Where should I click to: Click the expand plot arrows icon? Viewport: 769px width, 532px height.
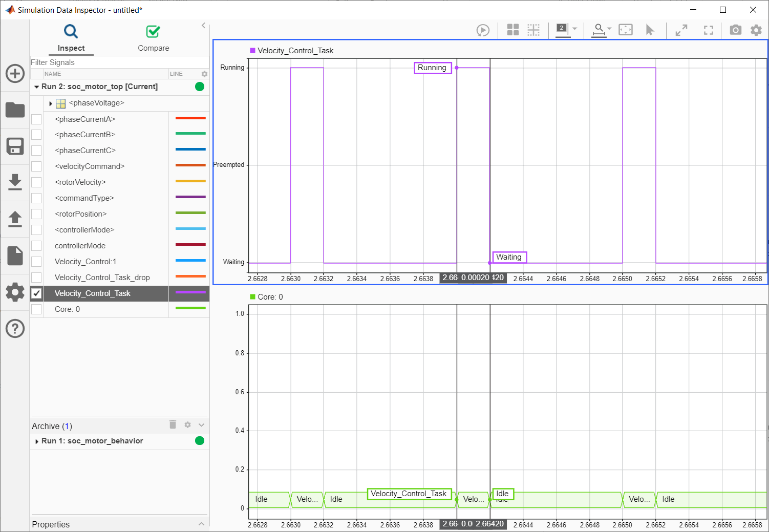681,30
